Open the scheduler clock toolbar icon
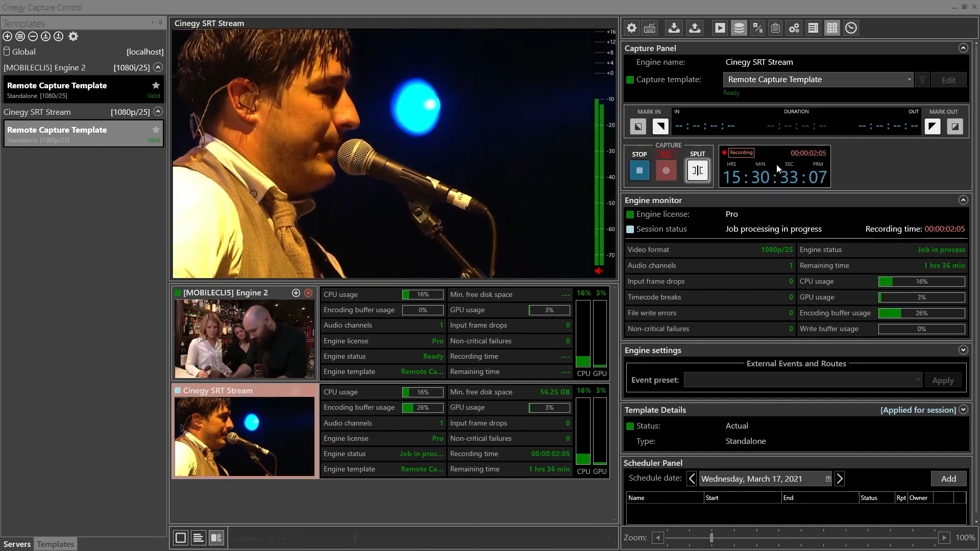Viewport: 980px width, 551px height. 851,28
